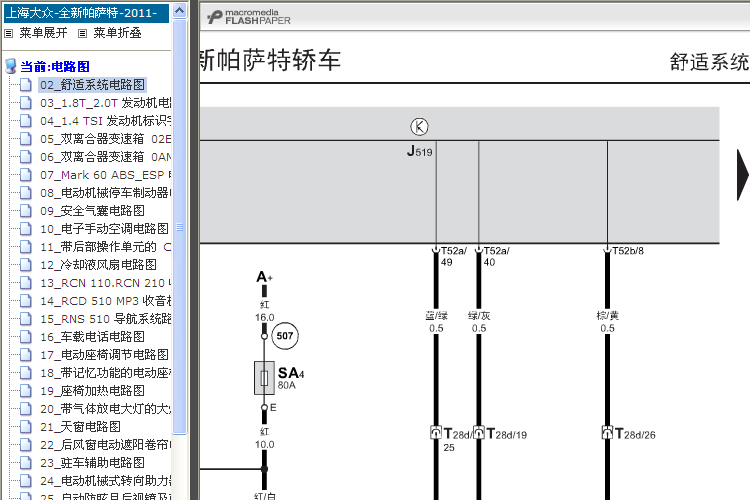Open 16_车载电话电路图

(92, 337)
